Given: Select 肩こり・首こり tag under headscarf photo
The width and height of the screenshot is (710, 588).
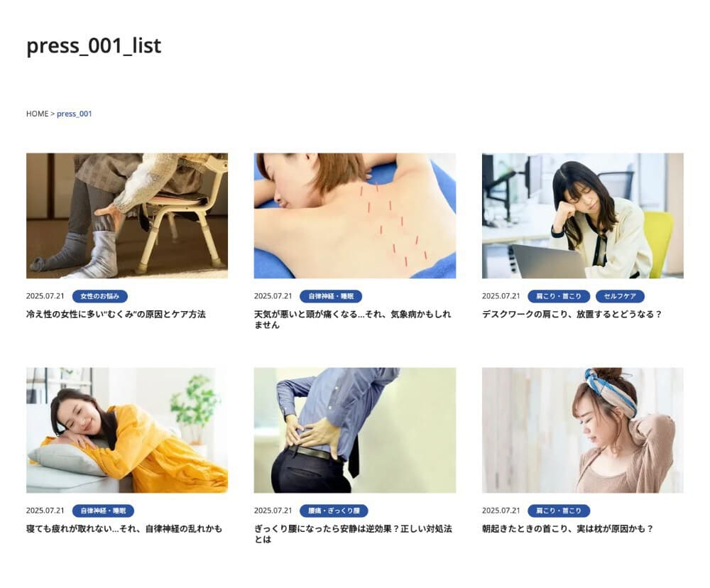Looking at the screenshot, I should point(558,511).
